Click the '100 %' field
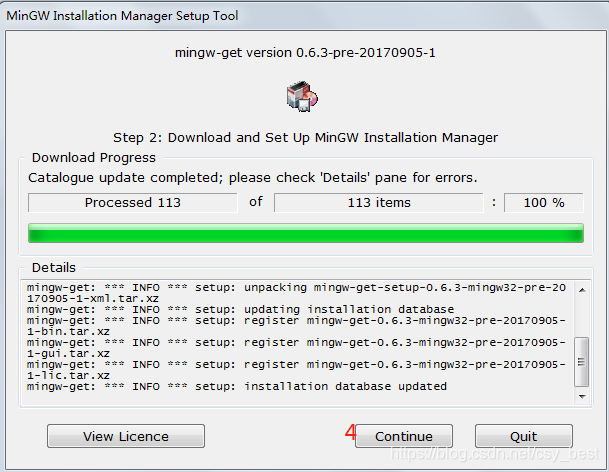609x472 pixels. click(x=543, y=202)
